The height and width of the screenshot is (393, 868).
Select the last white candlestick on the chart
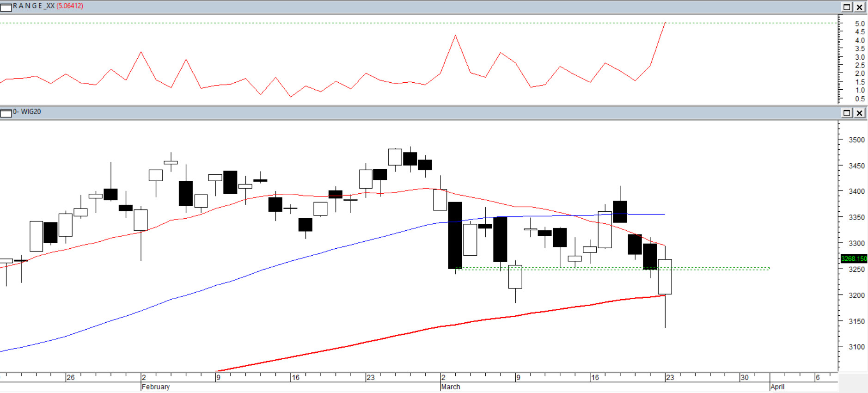pos(665,277)
